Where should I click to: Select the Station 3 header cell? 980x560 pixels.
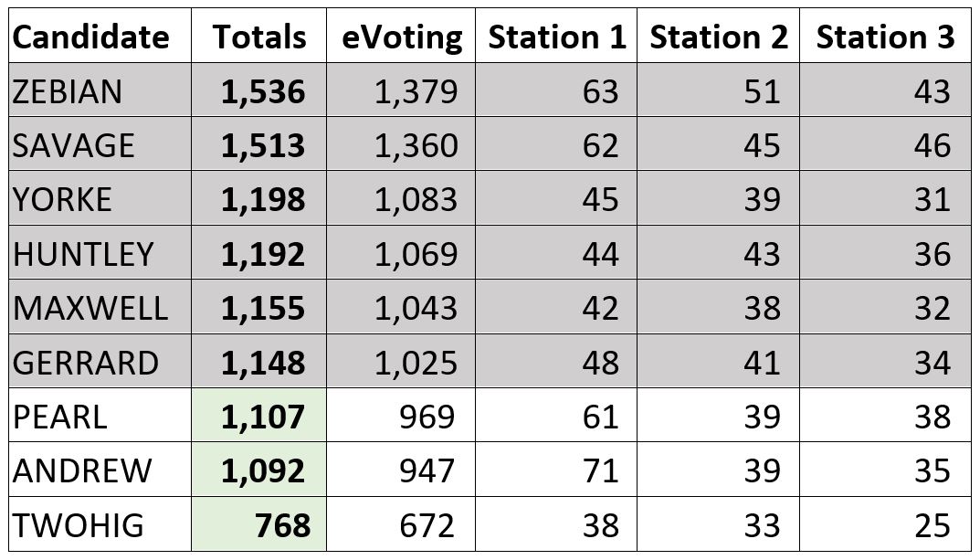pyautogui.click(x=885, y=36)
